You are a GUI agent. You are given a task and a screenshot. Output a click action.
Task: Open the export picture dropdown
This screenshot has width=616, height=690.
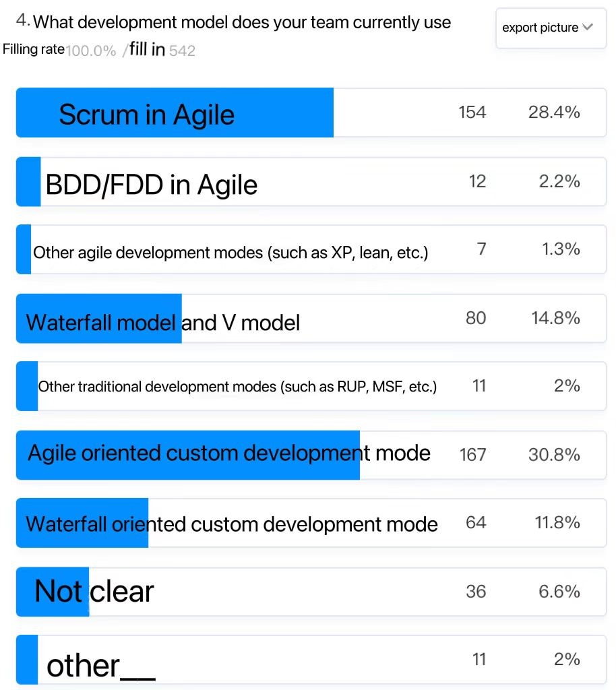[540, 28]
